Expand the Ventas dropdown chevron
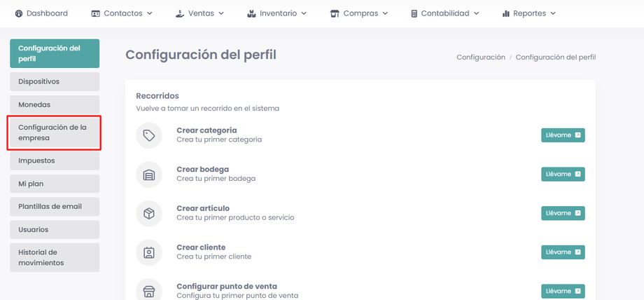This screenshot has height=300, width=644. point(221,13)
